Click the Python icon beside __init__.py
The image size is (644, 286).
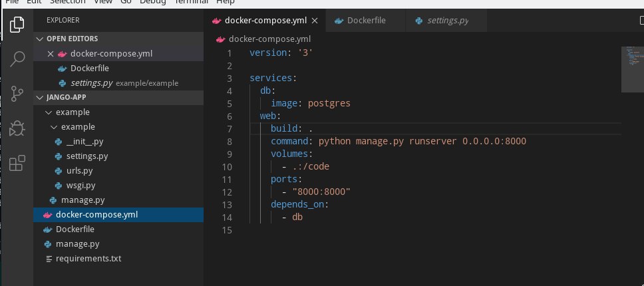[x=59, y=142]
